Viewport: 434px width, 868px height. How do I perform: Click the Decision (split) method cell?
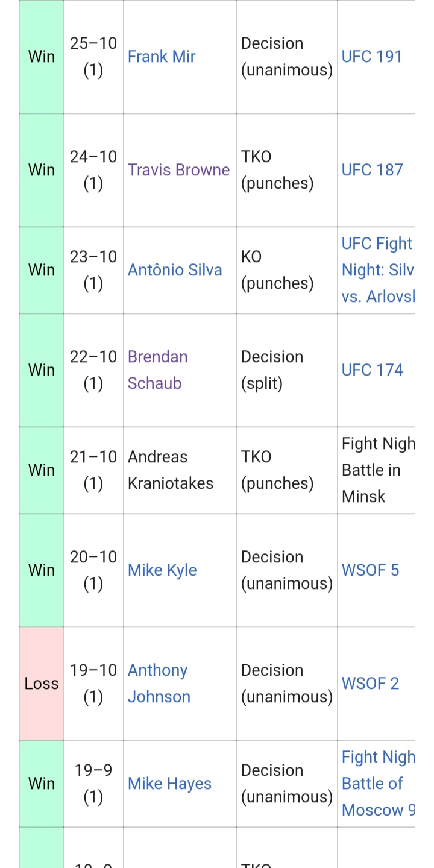(x=287, y=370)
